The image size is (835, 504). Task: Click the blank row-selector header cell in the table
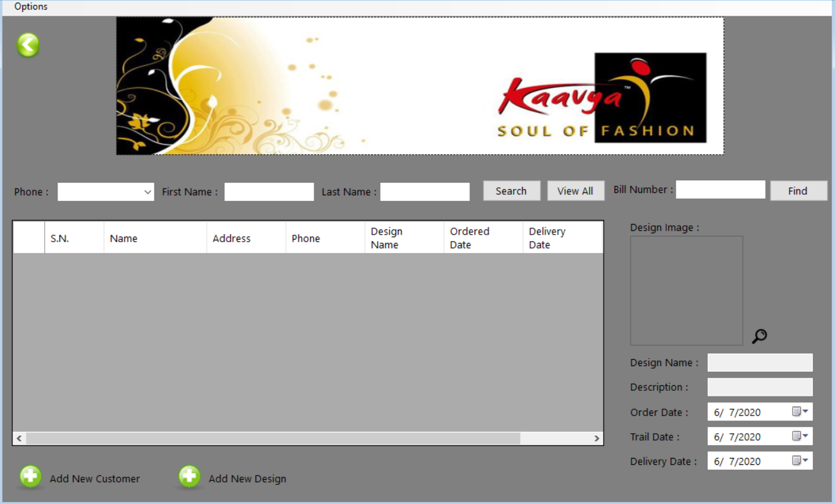coord(29,238)
